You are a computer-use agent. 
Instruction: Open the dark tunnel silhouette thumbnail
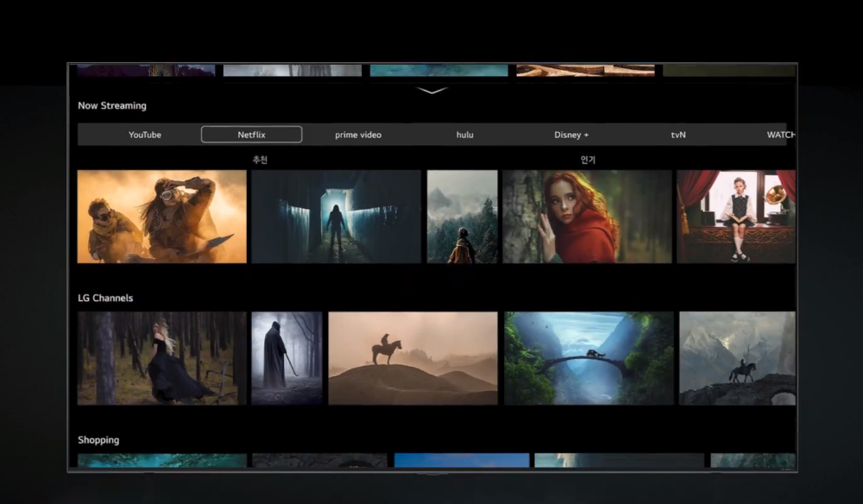[336, 217]
